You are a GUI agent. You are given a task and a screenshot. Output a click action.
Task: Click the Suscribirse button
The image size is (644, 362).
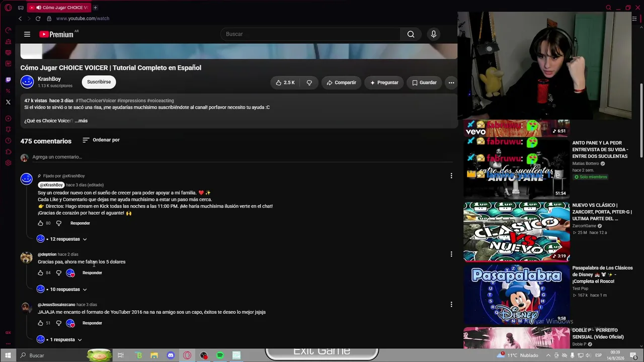point(99,82)
